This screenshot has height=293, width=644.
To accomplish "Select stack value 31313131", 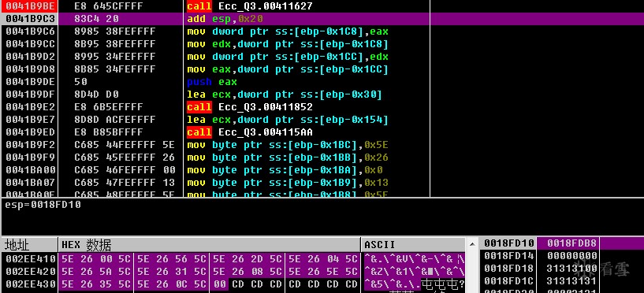I will point(571,281).
